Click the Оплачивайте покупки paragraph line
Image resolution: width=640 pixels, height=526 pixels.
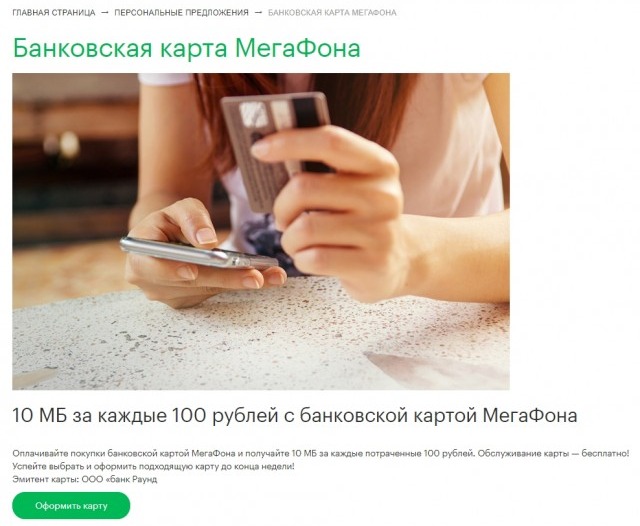point(321,453)
